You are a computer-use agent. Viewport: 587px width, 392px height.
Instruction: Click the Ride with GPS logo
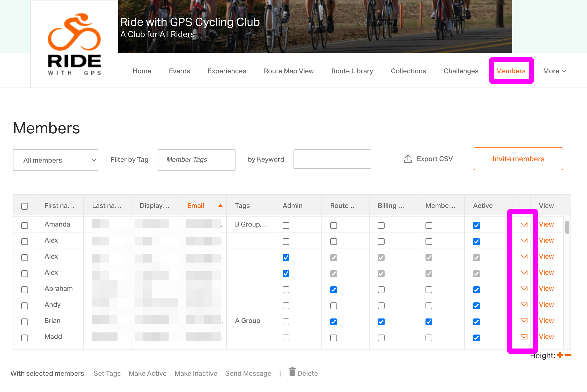[x=74, y=44]
